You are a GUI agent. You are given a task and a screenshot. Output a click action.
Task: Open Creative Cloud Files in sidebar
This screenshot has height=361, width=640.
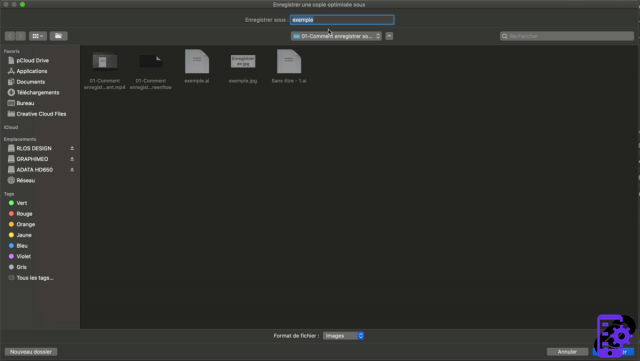coord(41,114)
